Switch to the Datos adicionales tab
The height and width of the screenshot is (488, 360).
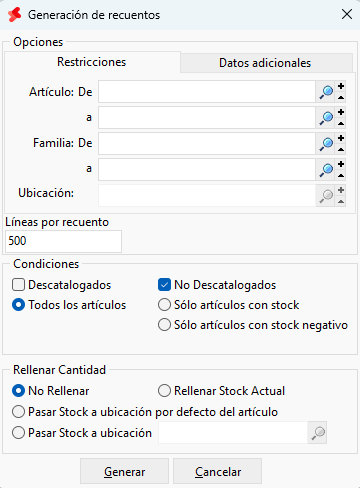[x=266, y=63]
